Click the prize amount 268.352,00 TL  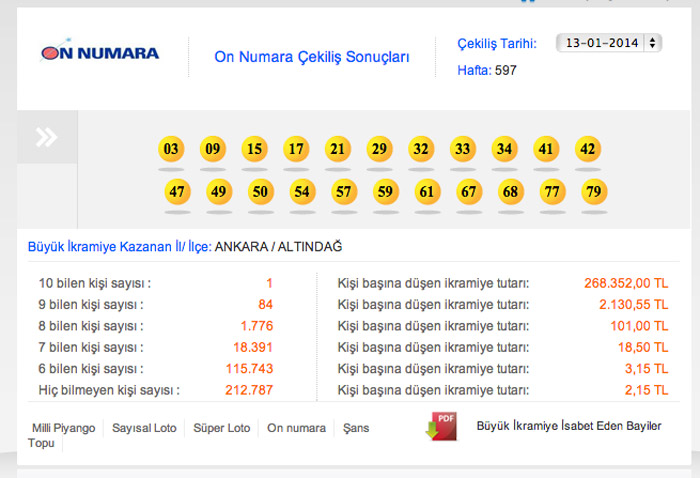pyautogui.click(x=626, y=283)
